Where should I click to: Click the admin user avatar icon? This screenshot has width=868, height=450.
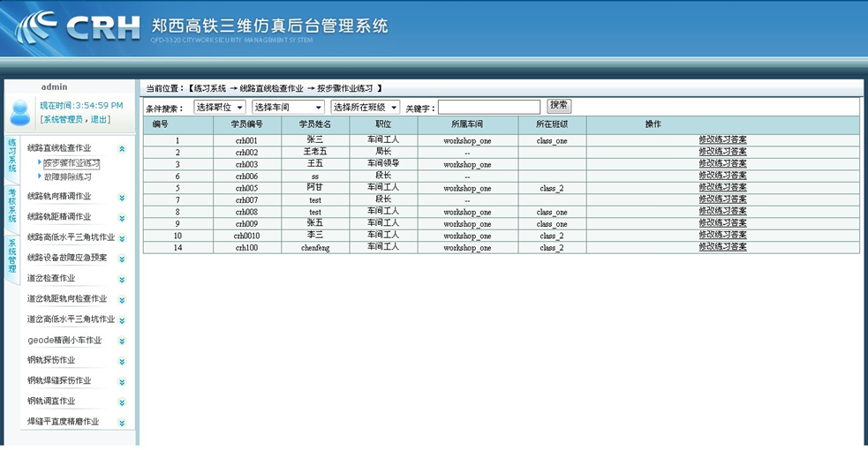[19, 112]
